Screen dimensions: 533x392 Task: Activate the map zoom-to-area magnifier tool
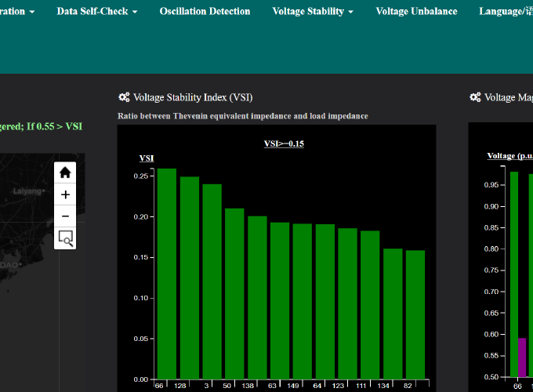[x=65, y=238]
